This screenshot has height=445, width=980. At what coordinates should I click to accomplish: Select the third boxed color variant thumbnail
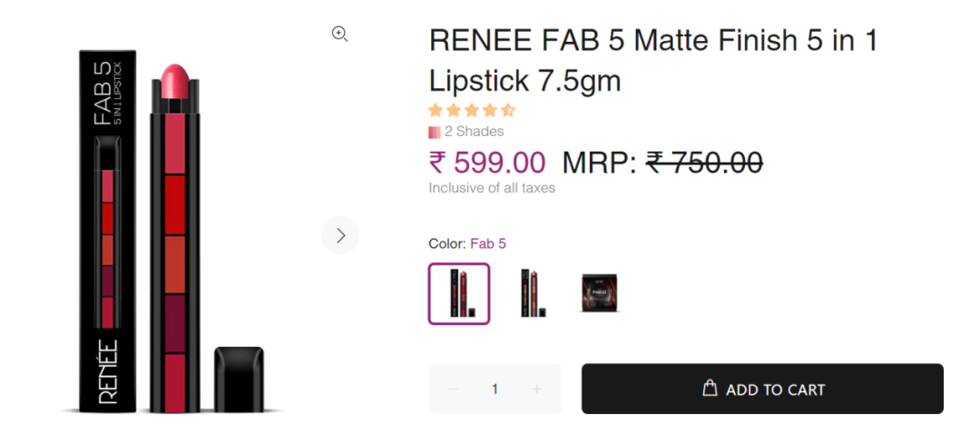(599, 293)
